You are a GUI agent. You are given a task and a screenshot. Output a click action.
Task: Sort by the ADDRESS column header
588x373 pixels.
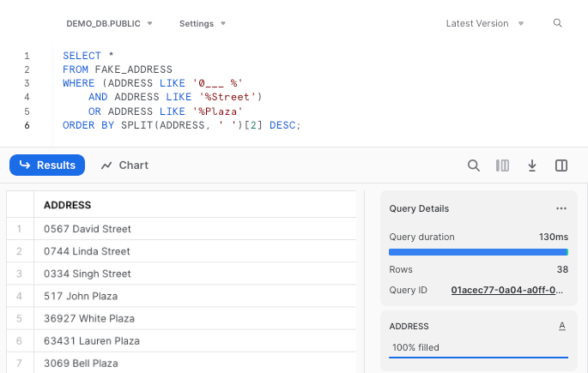coord(68,205)
